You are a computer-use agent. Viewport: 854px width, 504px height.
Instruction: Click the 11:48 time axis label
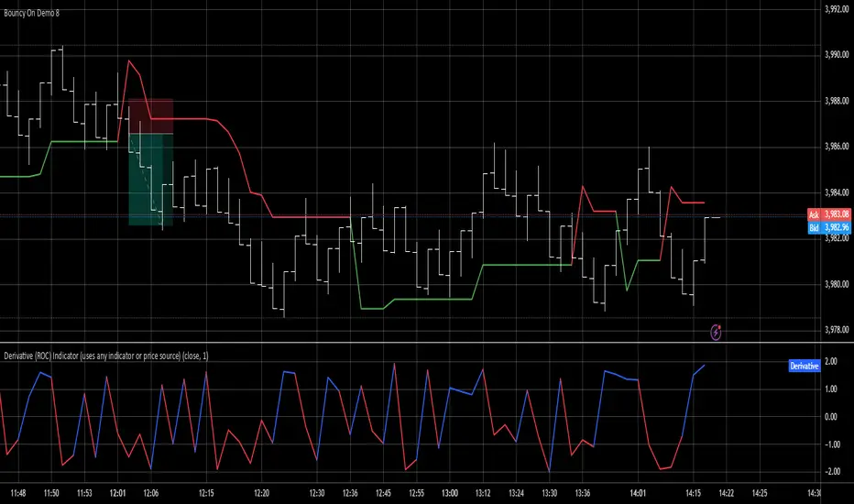18,493
